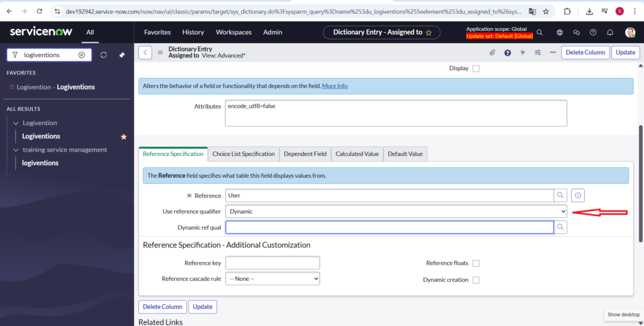This screenshot has height=326, width=644.
Task: Open the notifications bell icon
Action: [609, 32]
